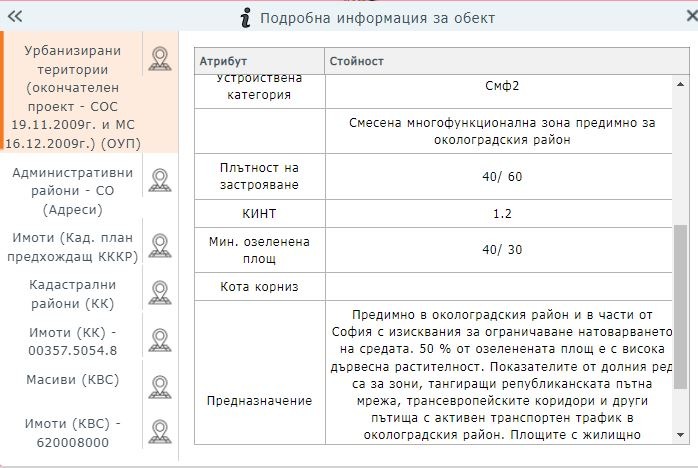The image size is (698, 468).
Task: Click map pin beside Масиви (КВС)
Action: [159, 384]
